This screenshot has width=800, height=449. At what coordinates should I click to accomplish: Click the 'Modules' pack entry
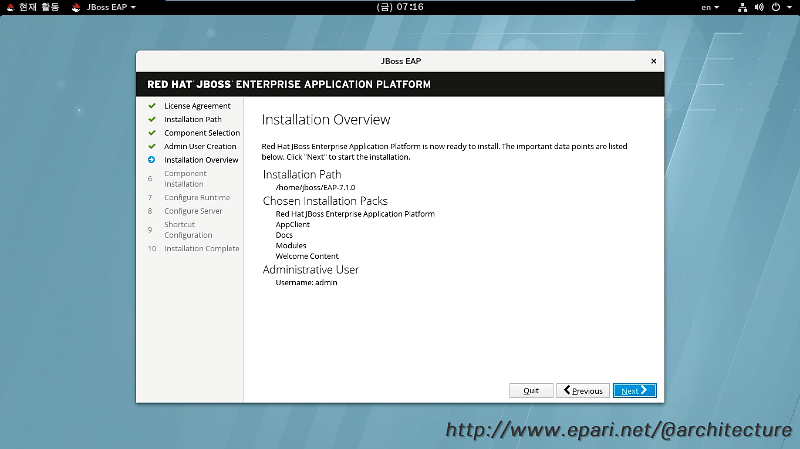click(291, 245)
